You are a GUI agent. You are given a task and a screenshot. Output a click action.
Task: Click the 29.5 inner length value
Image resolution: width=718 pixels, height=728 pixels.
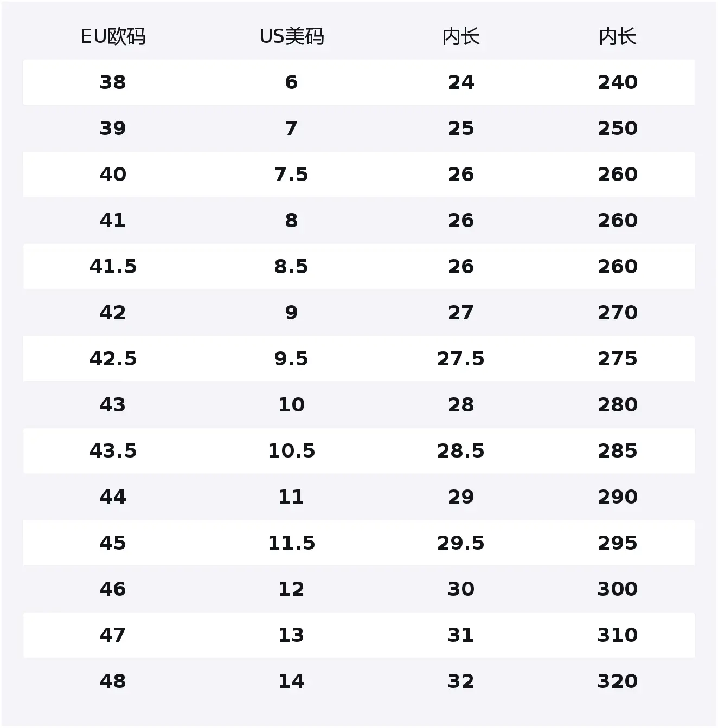tap(461, 543)
